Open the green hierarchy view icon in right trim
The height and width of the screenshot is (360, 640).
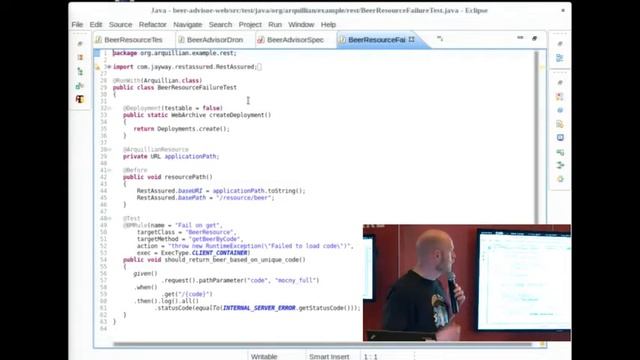[560, 152]
